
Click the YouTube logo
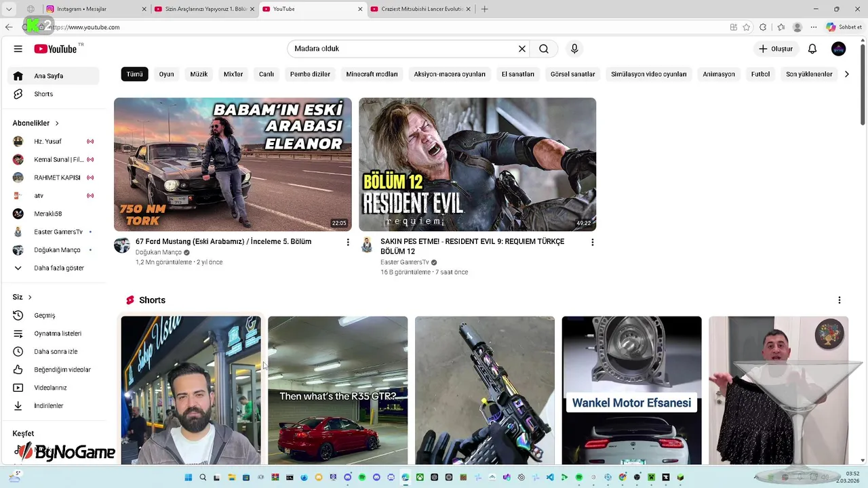[x=55, y=49]
